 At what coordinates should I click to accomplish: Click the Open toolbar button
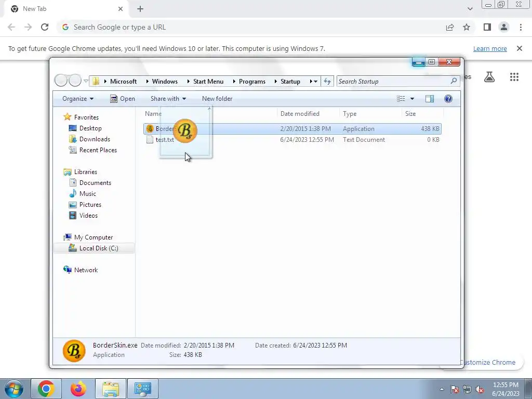123,99
